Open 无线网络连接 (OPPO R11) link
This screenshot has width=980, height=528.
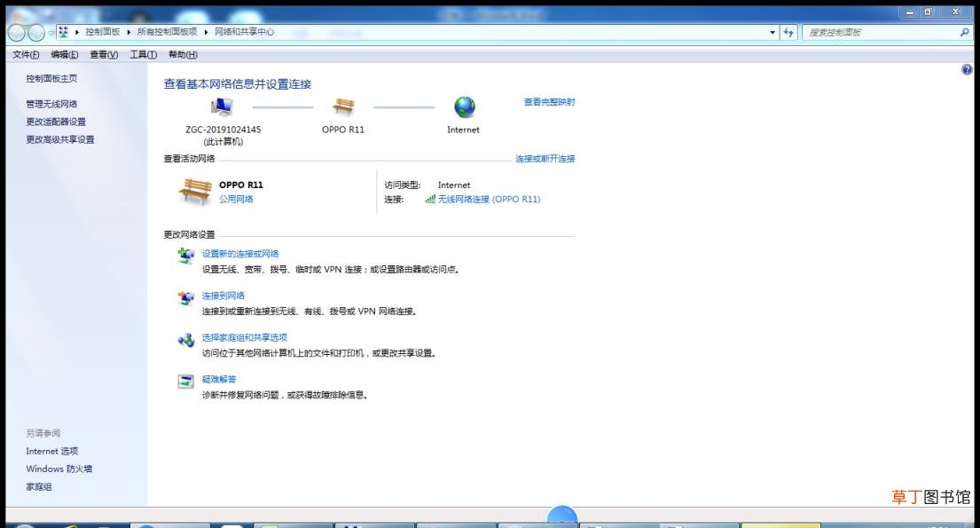[489, 199]
